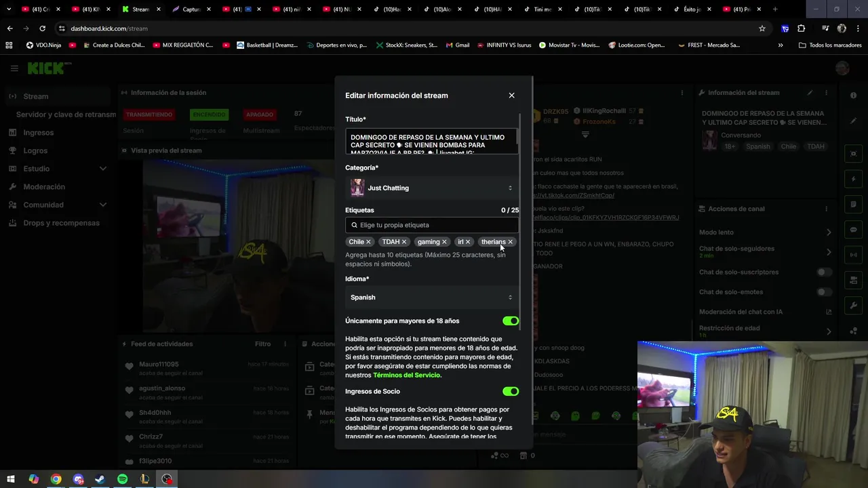Reload the page
Screen dimensions: 868x488
pyautogui.click(x=42, y=28)
